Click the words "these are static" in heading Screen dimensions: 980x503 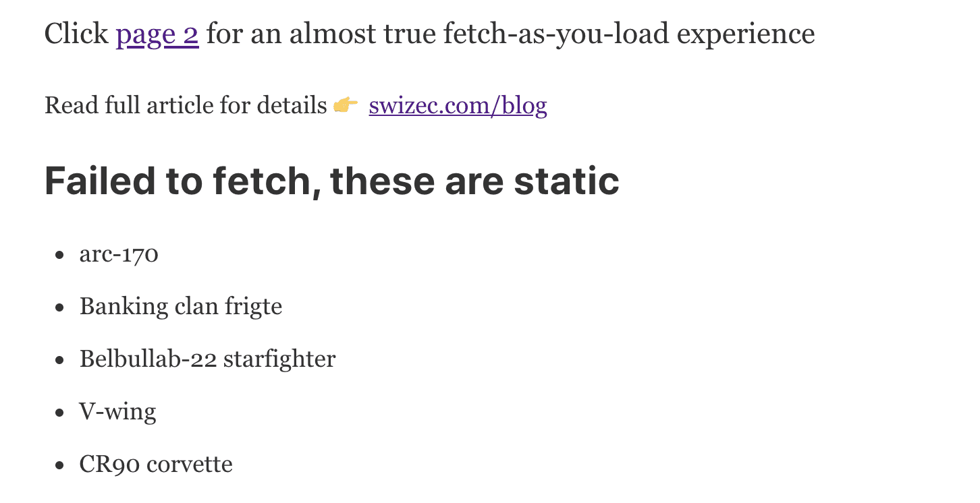474,181
